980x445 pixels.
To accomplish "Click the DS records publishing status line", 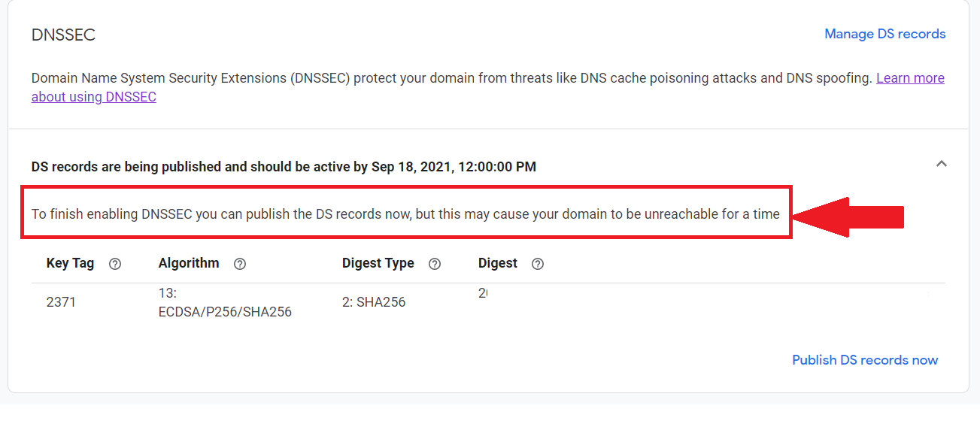I will [x=284, y=167].
